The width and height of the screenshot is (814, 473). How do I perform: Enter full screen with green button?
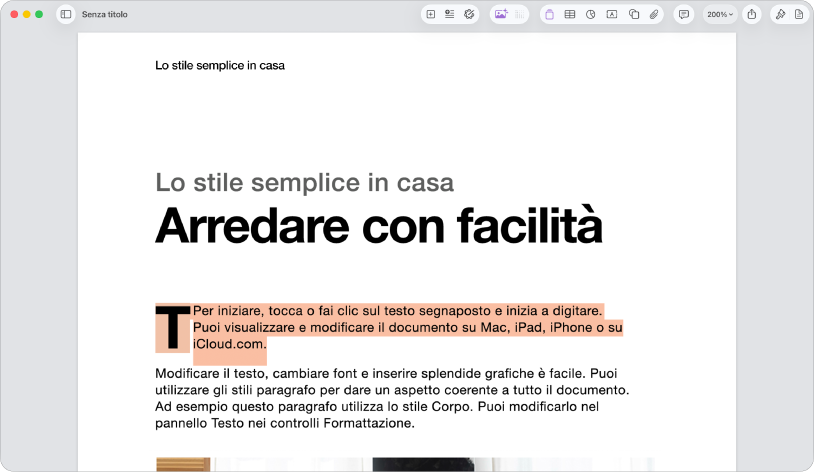(39, 15)
